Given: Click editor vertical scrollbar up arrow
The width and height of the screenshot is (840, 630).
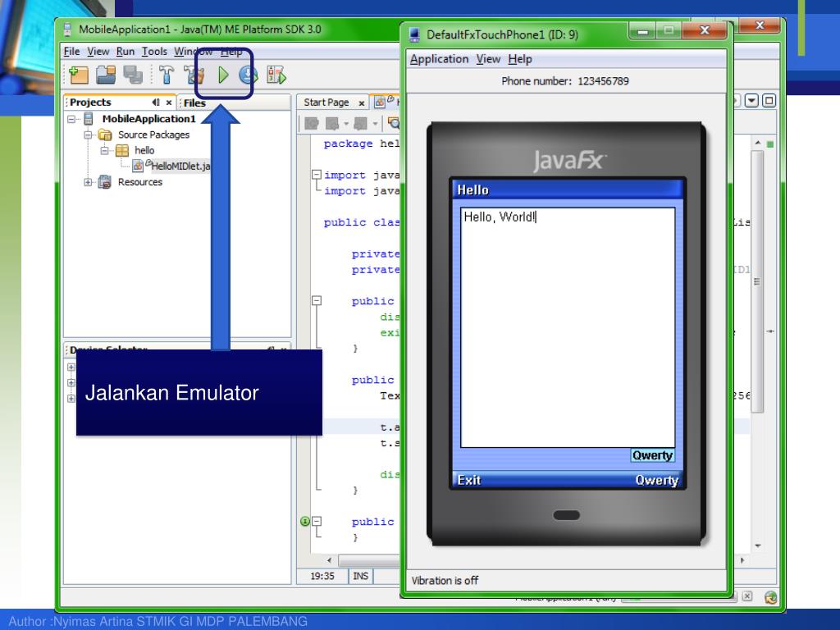Looking at the screenshot, I should pos(757,143).
